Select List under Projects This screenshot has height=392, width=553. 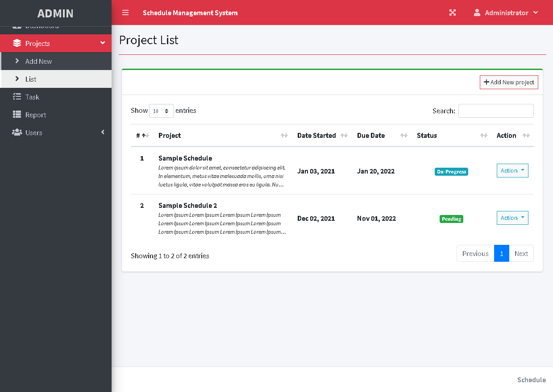click(56, 79)
